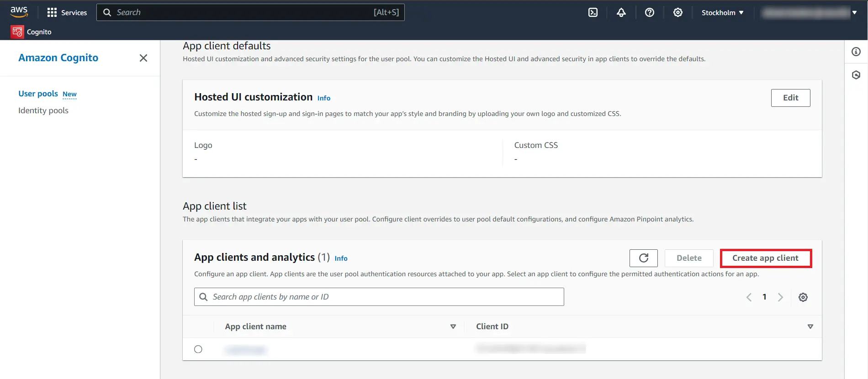Focus the top AWS Search bar
Viewport: 868px width, 379px height.
(250, 12)
